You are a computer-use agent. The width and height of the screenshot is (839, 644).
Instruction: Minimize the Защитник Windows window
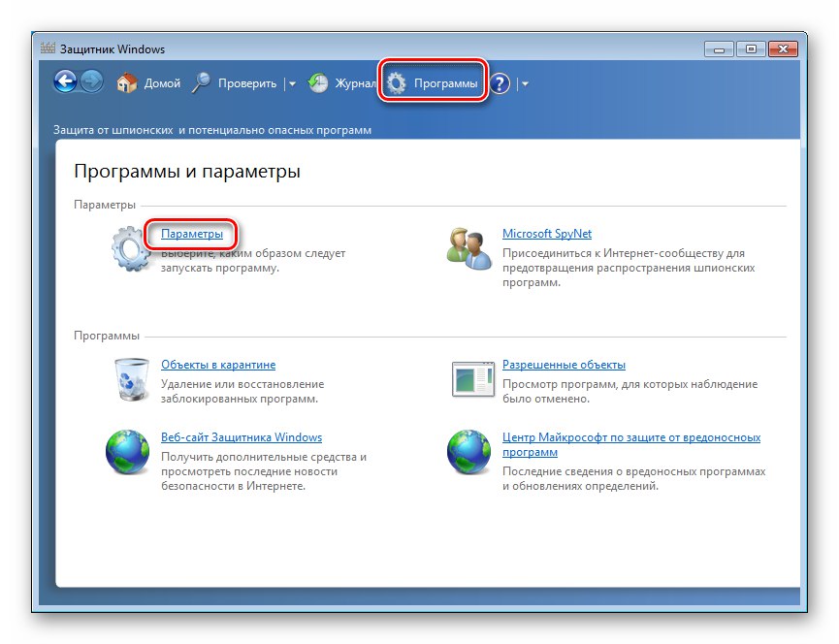719,49
